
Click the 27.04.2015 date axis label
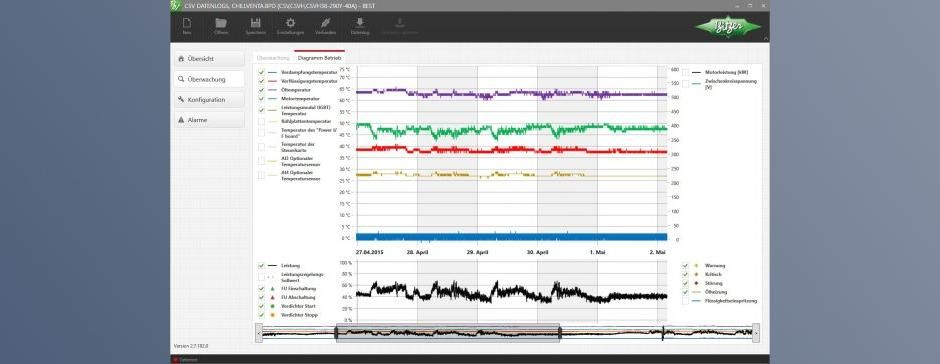pyautogui.click(x=369, y=252)
